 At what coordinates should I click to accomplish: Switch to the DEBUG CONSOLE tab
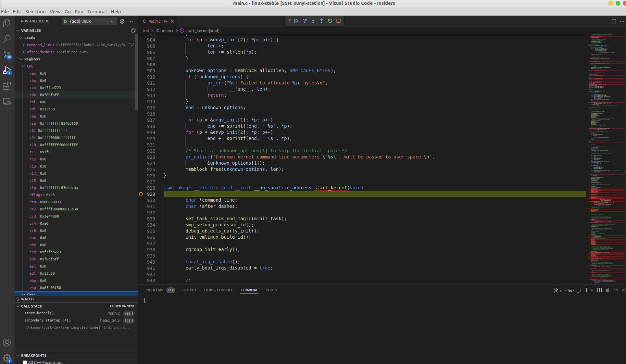[218, 290]
